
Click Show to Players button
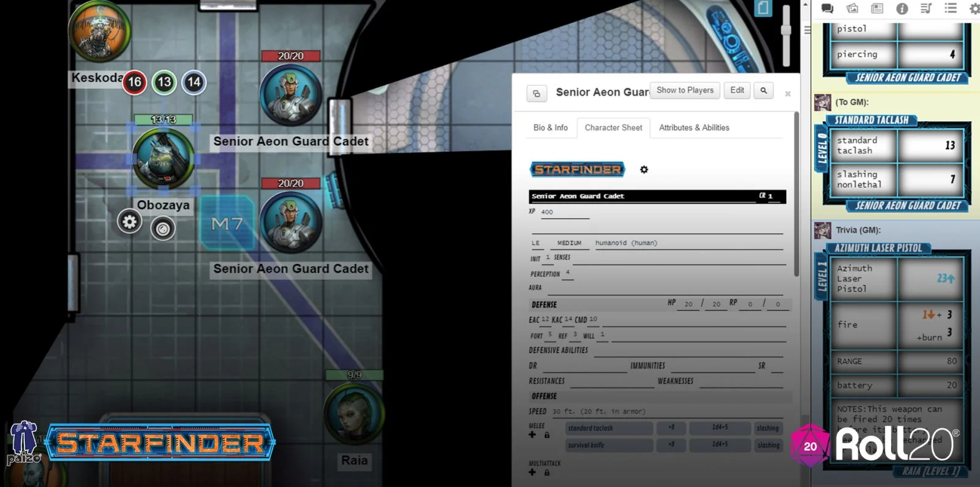[x=685, y=90]
